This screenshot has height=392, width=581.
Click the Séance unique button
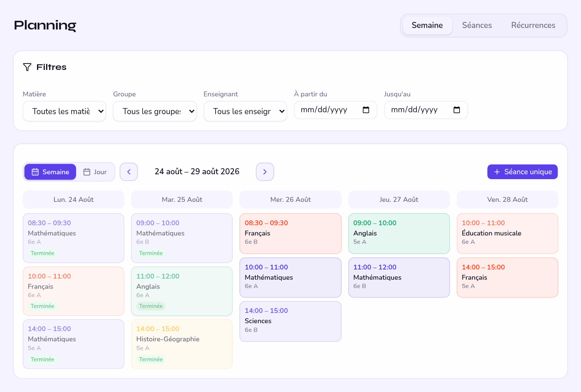[x=522, y=172]
